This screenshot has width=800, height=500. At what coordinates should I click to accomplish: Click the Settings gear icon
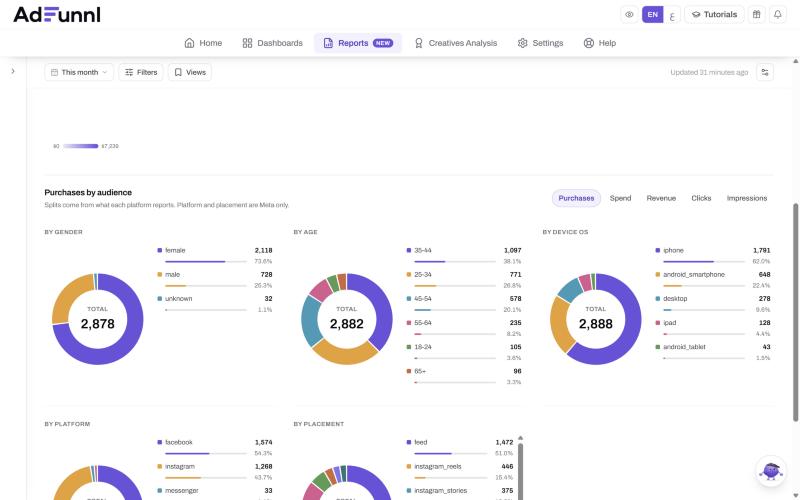[522, 43]
